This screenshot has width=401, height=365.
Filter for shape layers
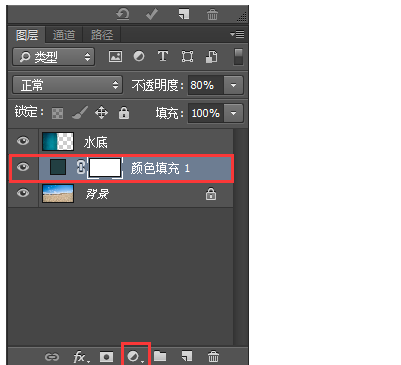click(187, 56)
